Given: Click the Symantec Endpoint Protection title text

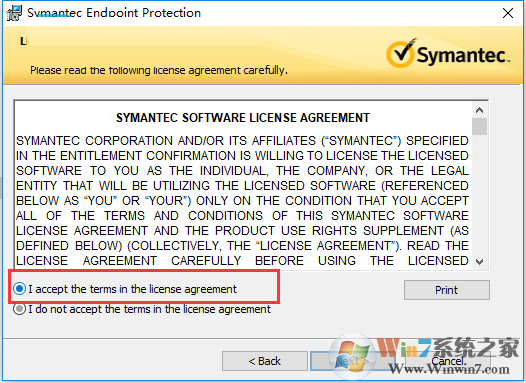Looking at the screenshot, I should (x=114, y=13).
